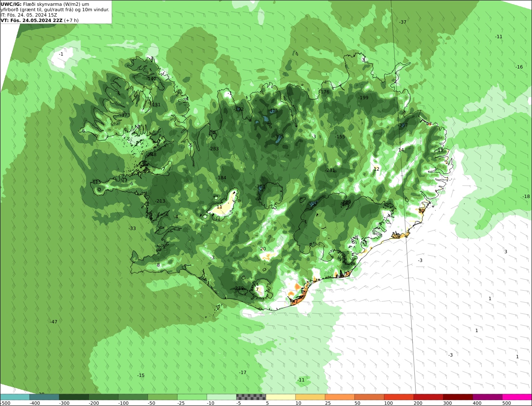532x406 pixels.
Task: Click the "8" value on the southwest peninsula
Action: point(158,265)
